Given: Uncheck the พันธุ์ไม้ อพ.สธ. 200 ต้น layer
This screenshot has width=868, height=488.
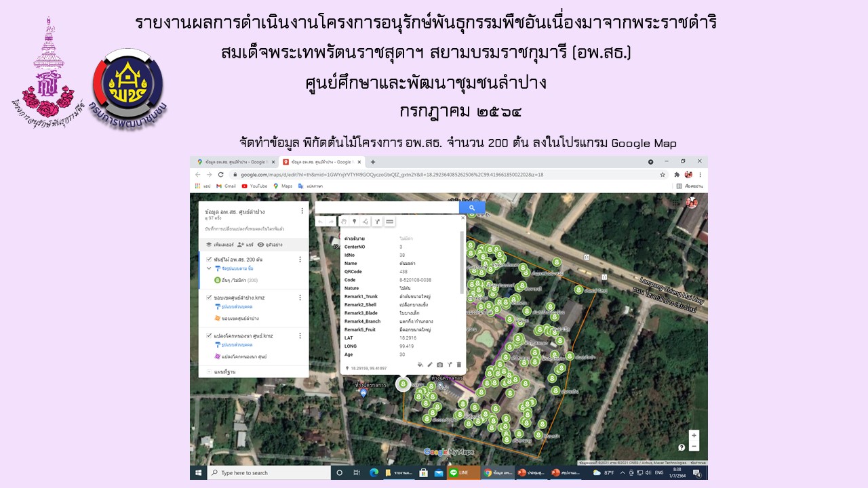Looking at the screenshot, I should pyautogui.click(x=208, y=260).
